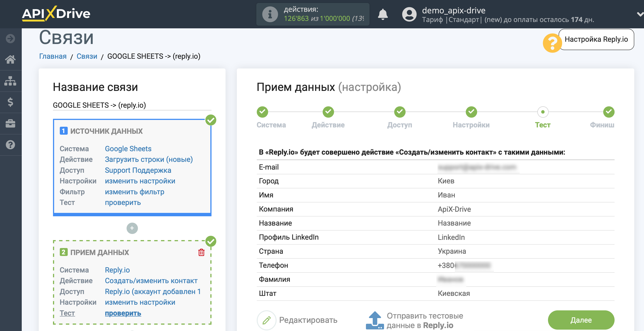Screen dimensions: 644x331
Task: Open Reply.io system link
Action: coord(117,270)
